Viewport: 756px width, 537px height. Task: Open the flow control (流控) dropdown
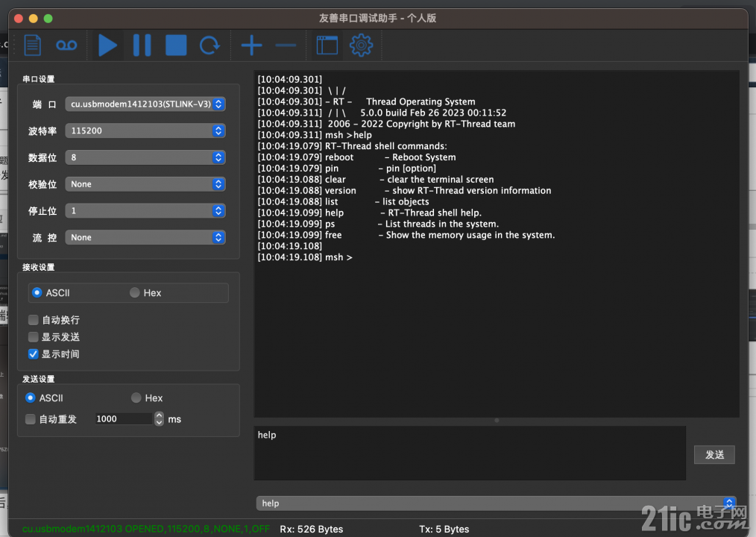pyautogui.click(x=145, y=237)
